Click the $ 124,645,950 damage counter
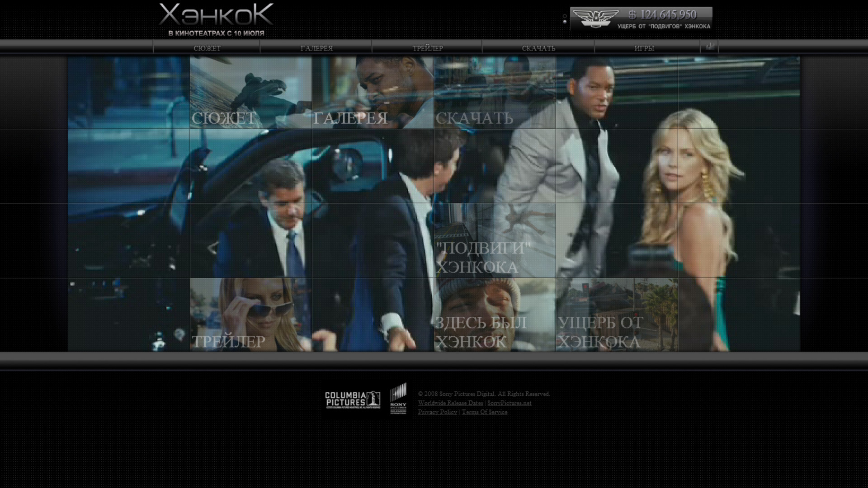 [663, 15]
